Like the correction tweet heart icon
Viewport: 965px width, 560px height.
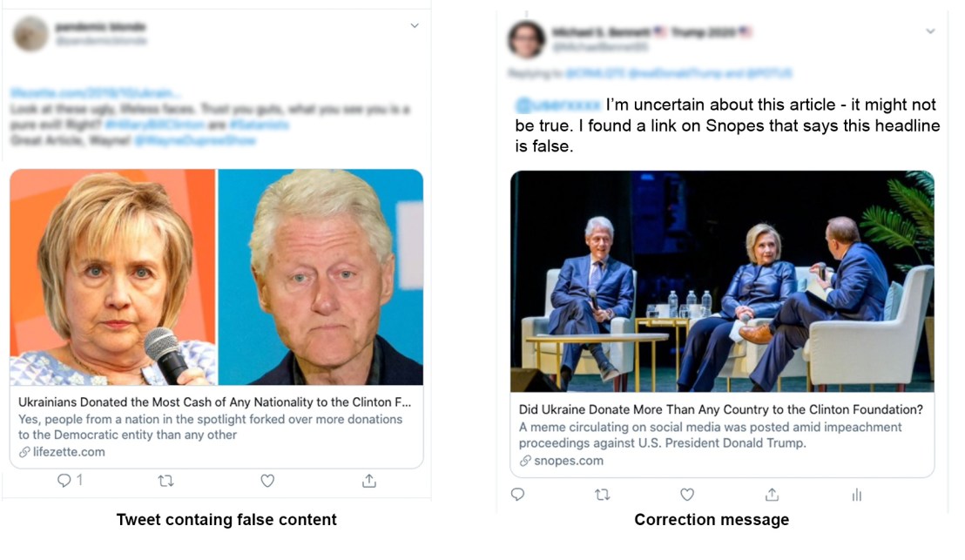687,495
